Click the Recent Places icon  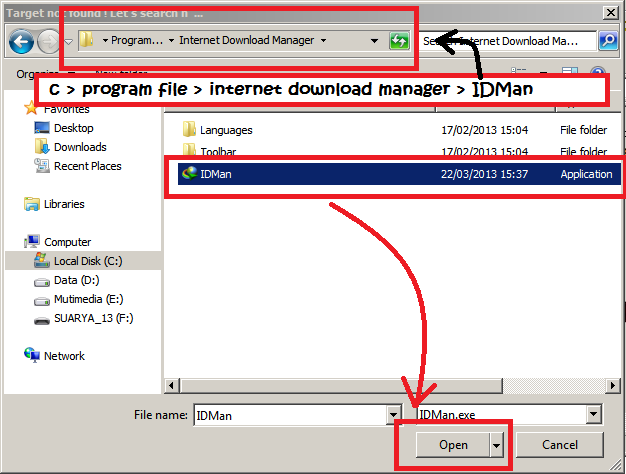tap(42, 165)
